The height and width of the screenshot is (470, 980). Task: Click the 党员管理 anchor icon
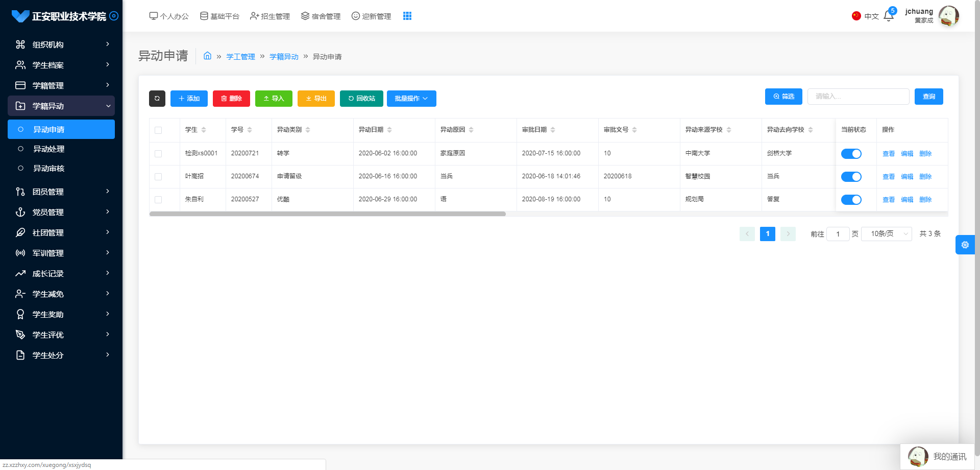pos(20,212)
